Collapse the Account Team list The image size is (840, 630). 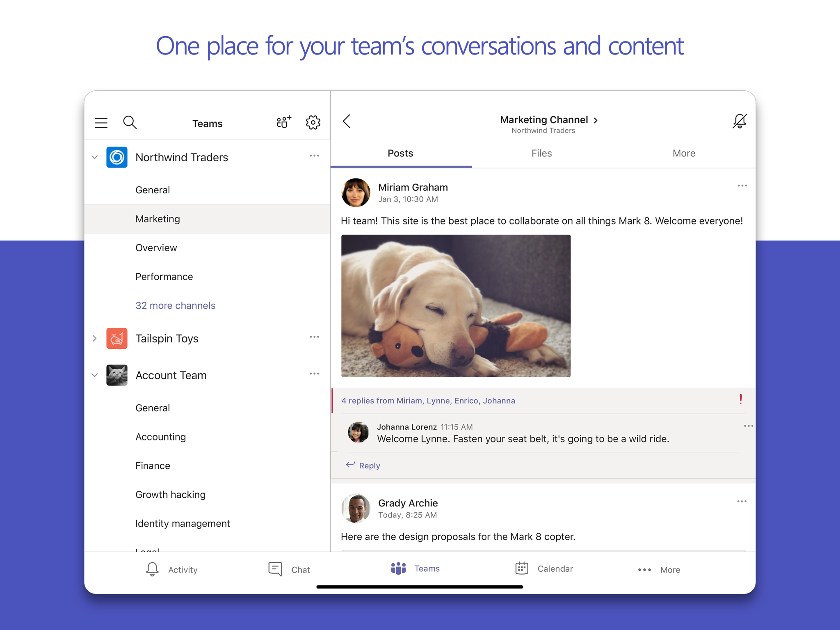pos(95,375)
